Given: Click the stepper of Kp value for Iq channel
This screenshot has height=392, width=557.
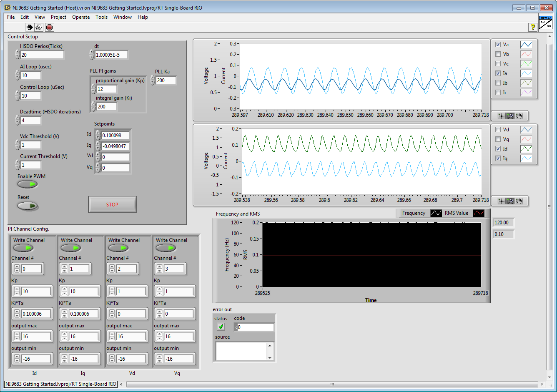Looking at the screenshot, I should click(64, 291).
